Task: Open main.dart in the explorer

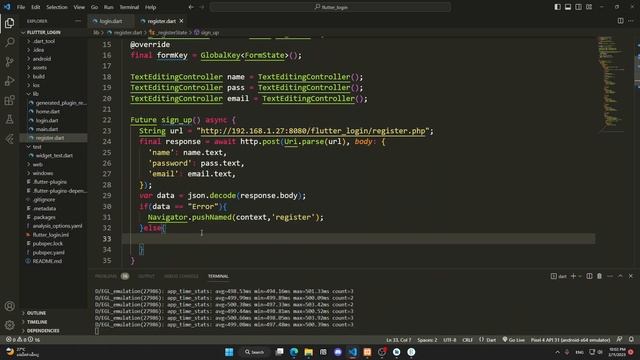Action: (47, 129)
